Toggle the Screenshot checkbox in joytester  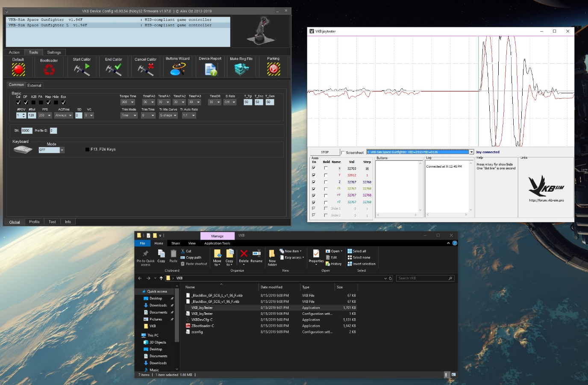(343, 153)
